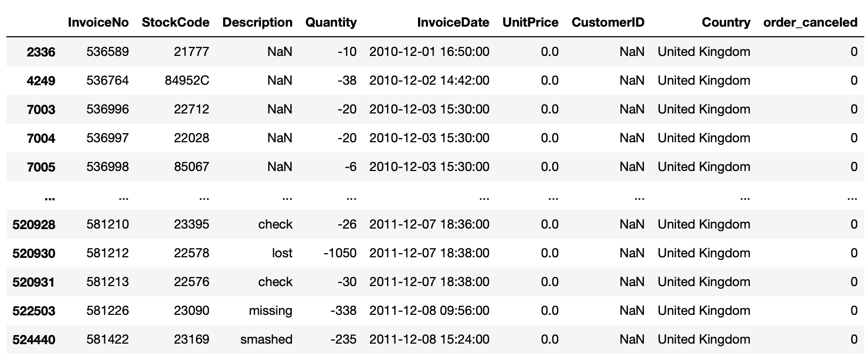Select row index 524440
Viewport: 868px width, 358px height.
click(x=34, y=339)
